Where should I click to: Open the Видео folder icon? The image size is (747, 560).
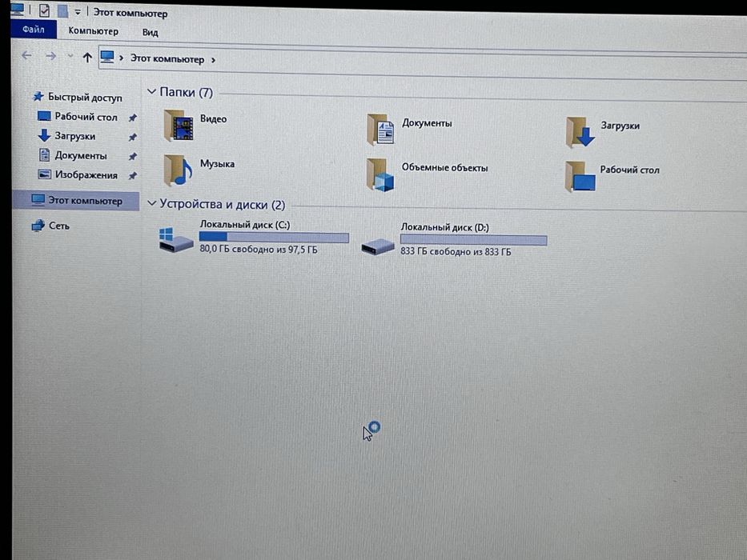click(x=179, y=126)
